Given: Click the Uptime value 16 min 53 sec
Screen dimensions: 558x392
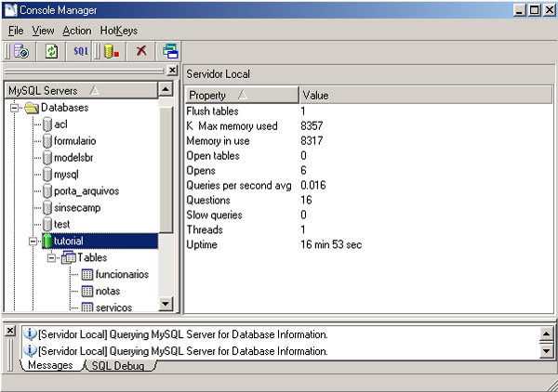Looking at the screenshot, I should pos(331,244).
